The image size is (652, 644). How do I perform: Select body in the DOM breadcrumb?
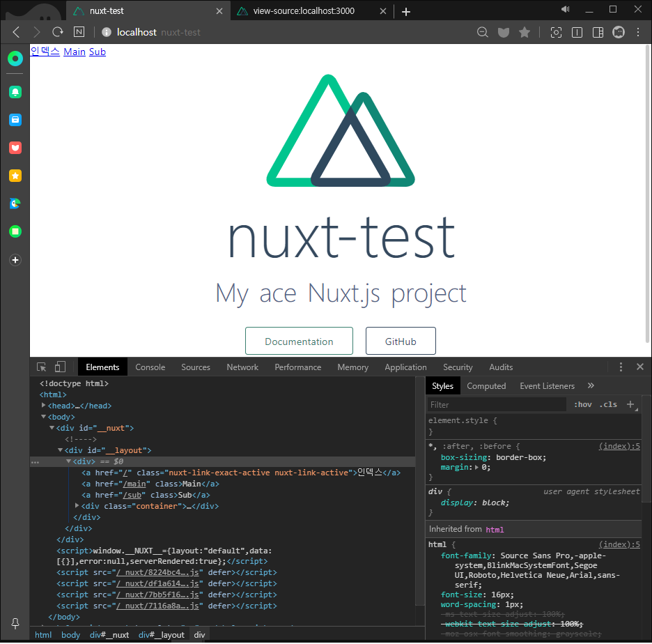point(70,634)
